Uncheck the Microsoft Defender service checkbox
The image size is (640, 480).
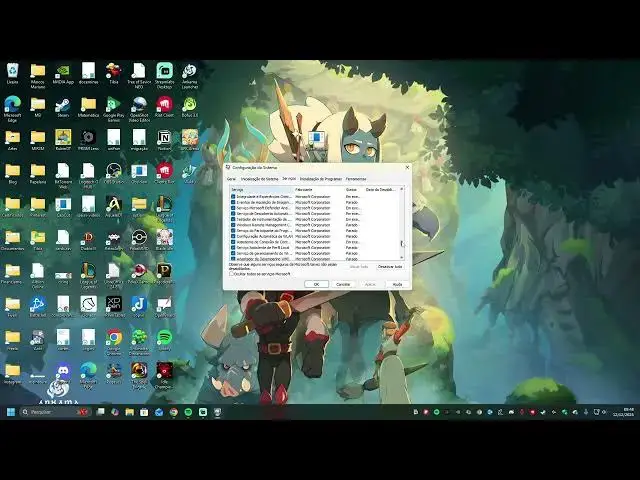(233, 208)
